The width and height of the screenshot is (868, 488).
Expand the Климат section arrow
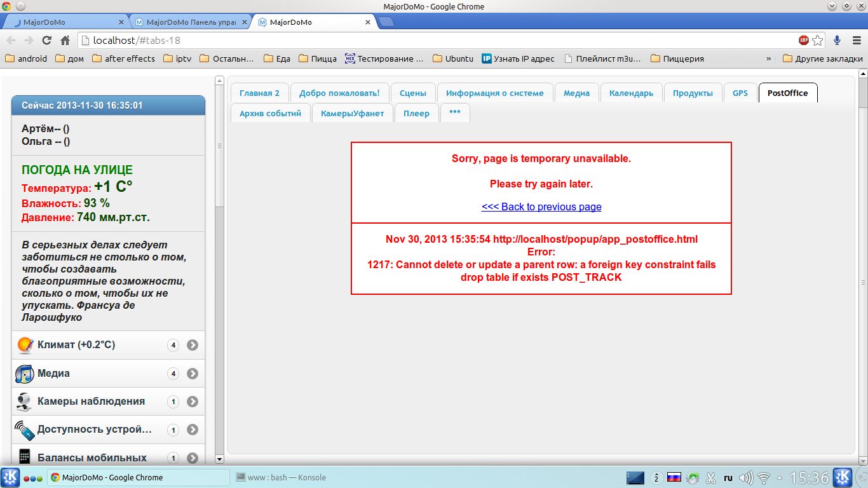pos(193,345)
